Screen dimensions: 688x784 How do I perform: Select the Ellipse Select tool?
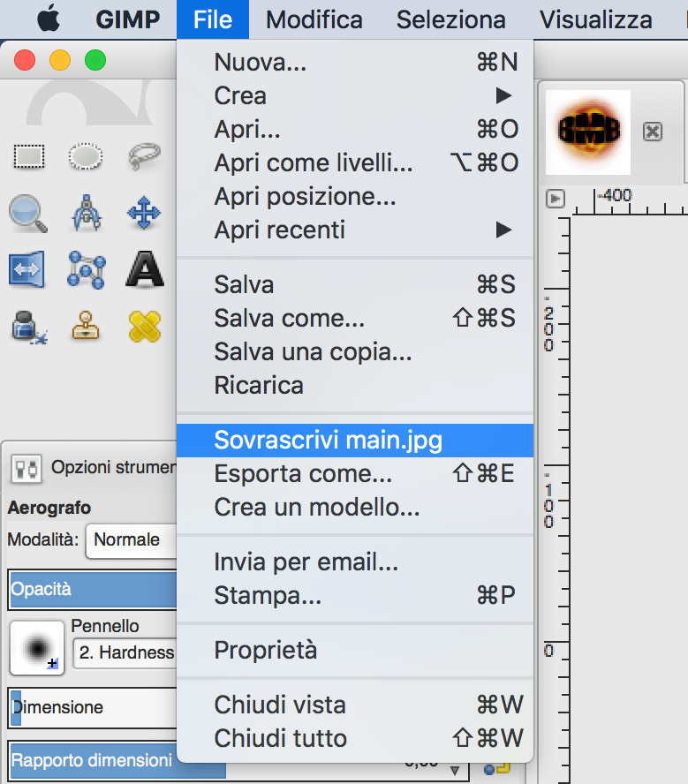click(86, 157)
